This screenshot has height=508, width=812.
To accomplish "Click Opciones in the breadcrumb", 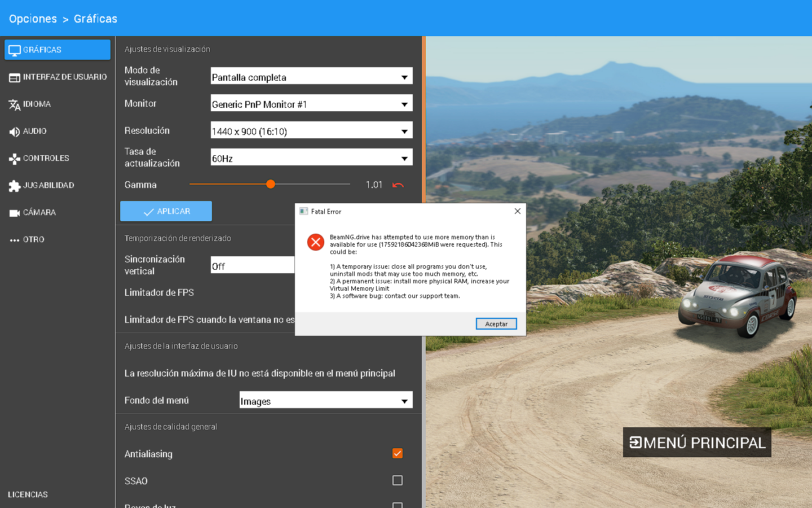I will (x=33, y=19).
